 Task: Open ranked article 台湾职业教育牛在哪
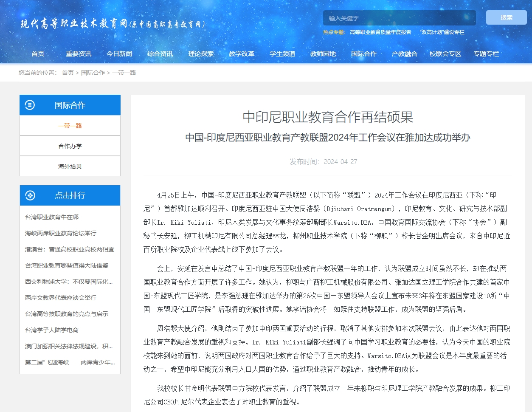52,217
